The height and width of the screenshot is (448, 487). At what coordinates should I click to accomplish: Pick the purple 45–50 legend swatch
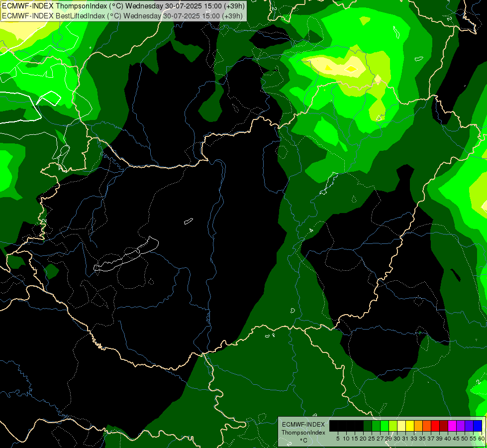(461, 426)
